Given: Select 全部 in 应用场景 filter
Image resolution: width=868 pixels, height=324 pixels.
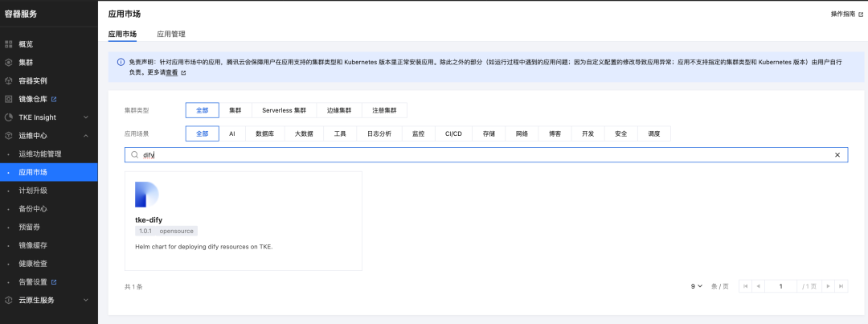Looking at the screenshot, I should tap(202, 133).
